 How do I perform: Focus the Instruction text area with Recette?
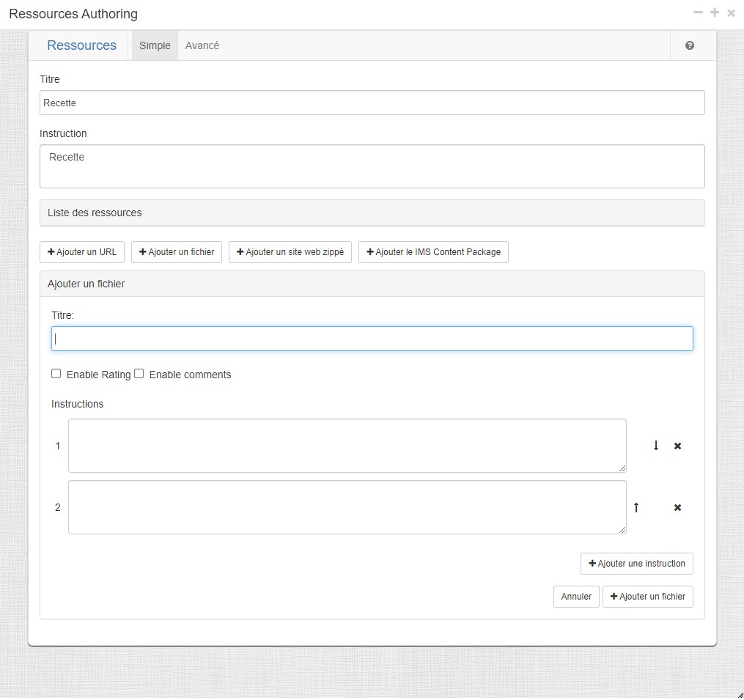point(372,166)
